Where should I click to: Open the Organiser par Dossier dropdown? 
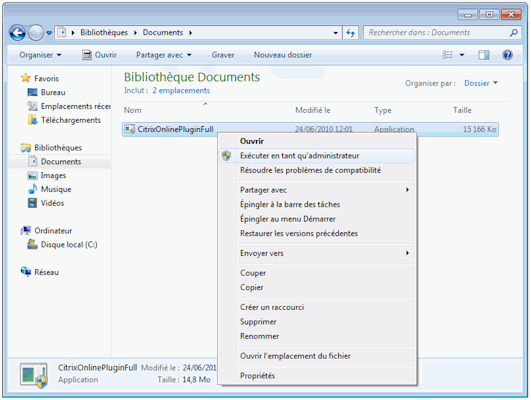[x=481, y=83]
